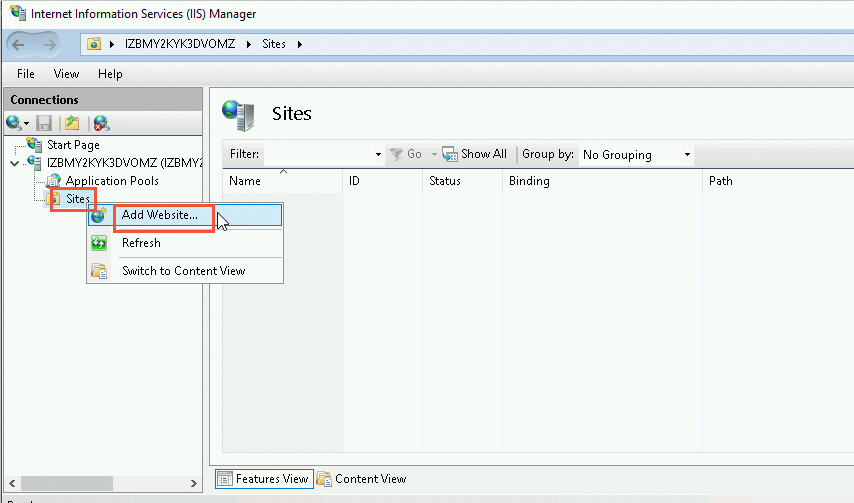Select the Sites tree item
This screenshot has width=854, height=503.
77,199
